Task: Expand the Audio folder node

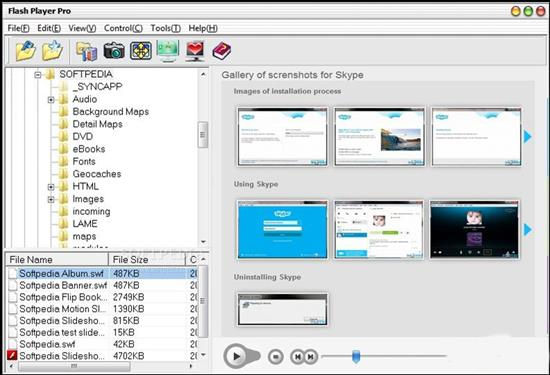Action: coord(51,100)
